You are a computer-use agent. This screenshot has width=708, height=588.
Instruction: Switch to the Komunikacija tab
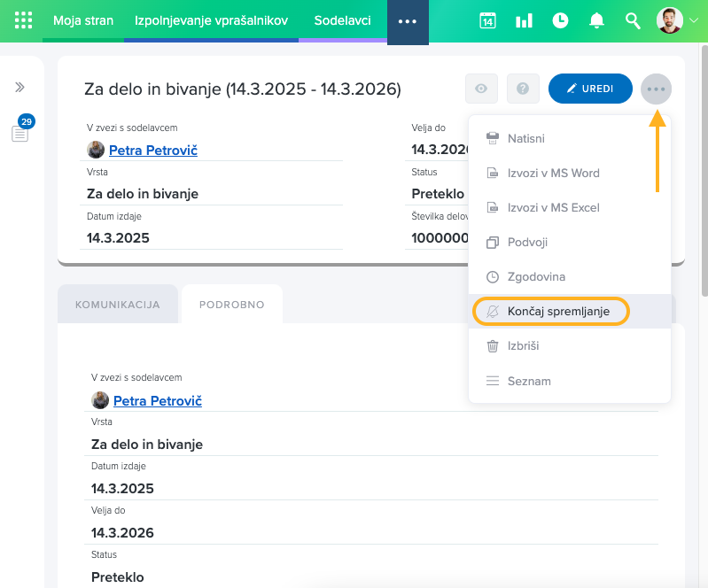point(118,305)
